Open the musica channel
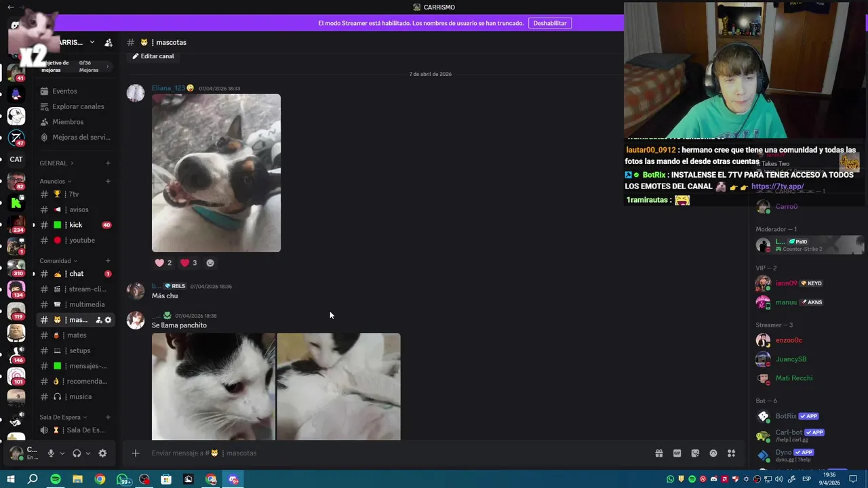This screenshot has height=488, width=868. pos(75,397)
